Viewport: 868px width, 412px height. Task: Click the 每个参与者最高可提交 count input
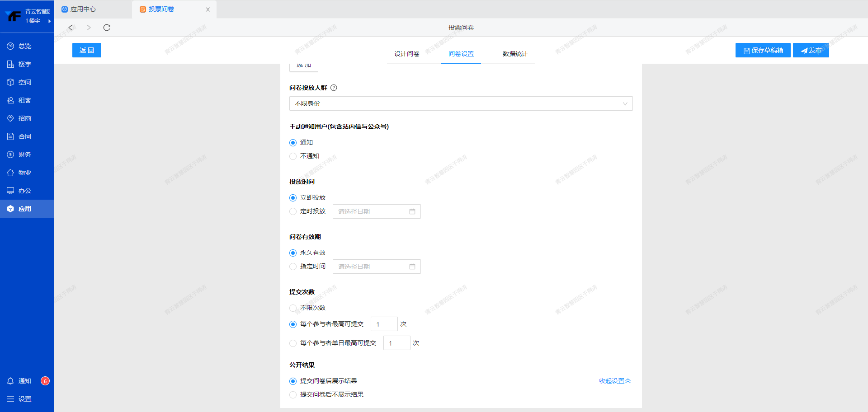click(384, 324)
